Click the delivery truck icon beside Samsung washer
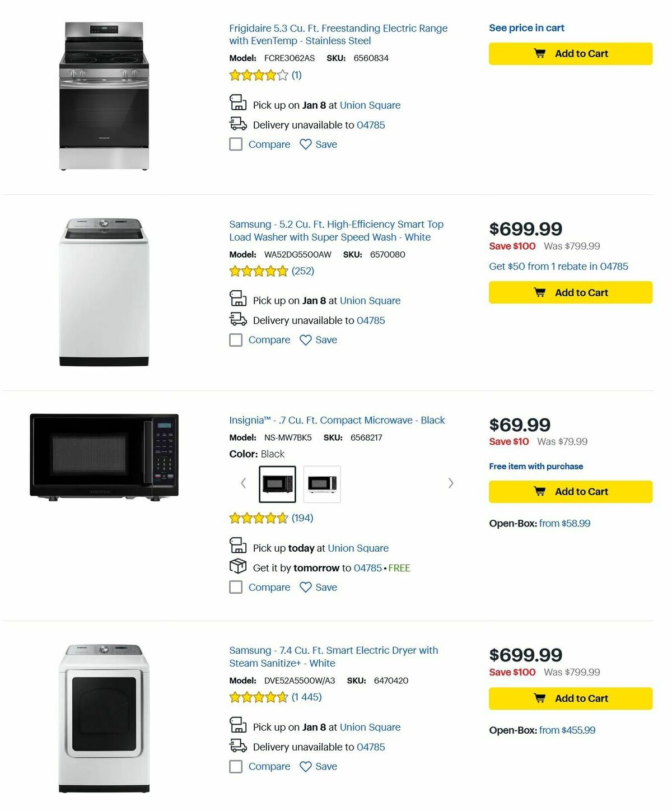672x811 pixels. (x=237, y=319)
